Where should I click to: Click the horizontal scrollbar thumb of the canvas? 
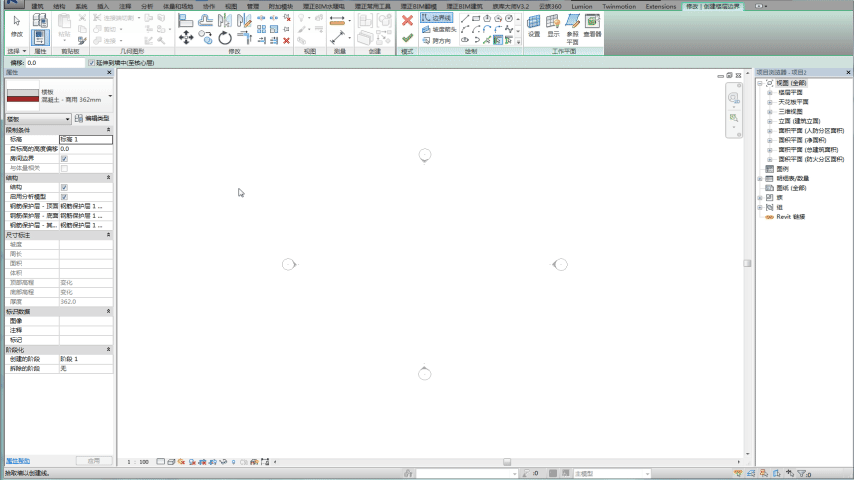coord(507,462)
